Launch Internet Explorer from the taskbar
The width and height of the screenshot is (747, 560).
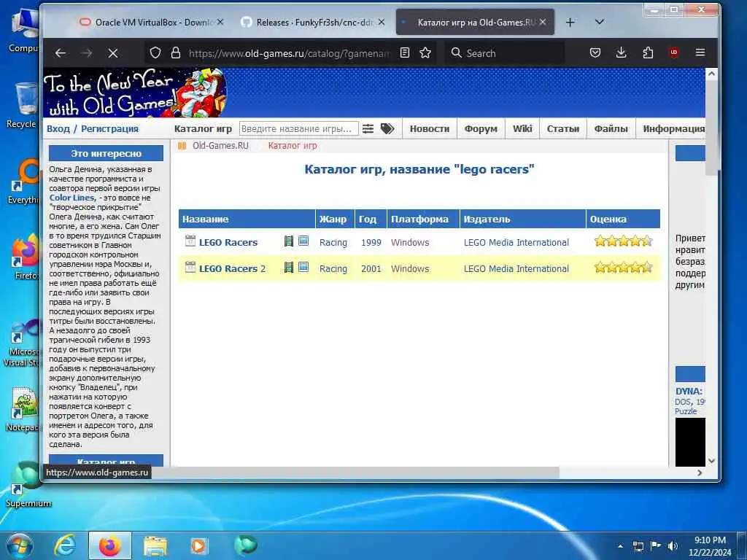coord(64,545)
